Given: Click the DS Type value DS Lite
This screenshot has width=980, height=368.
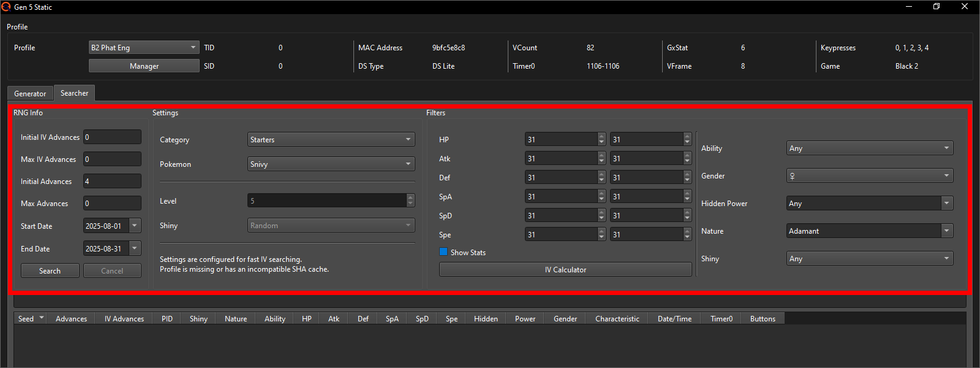Looking at the screenshot, I should click(x=443, y=66).
